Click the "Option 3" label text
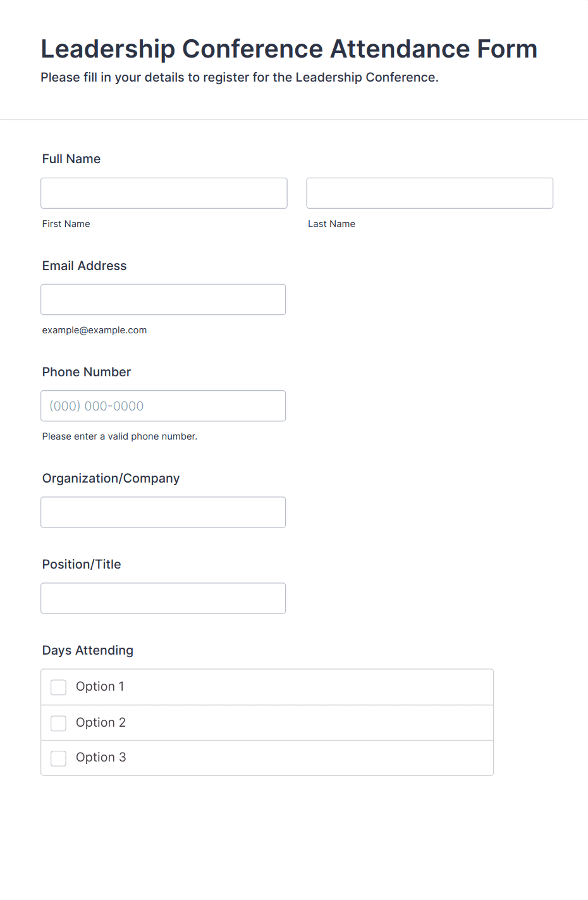588x900 pixels. [x=101, y=757]
